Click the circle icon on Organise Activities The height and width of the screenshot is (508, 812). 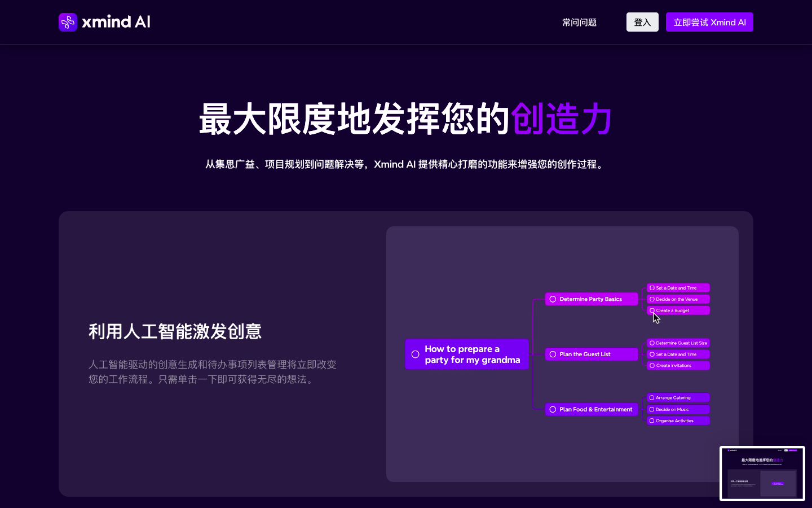(652, 421)
